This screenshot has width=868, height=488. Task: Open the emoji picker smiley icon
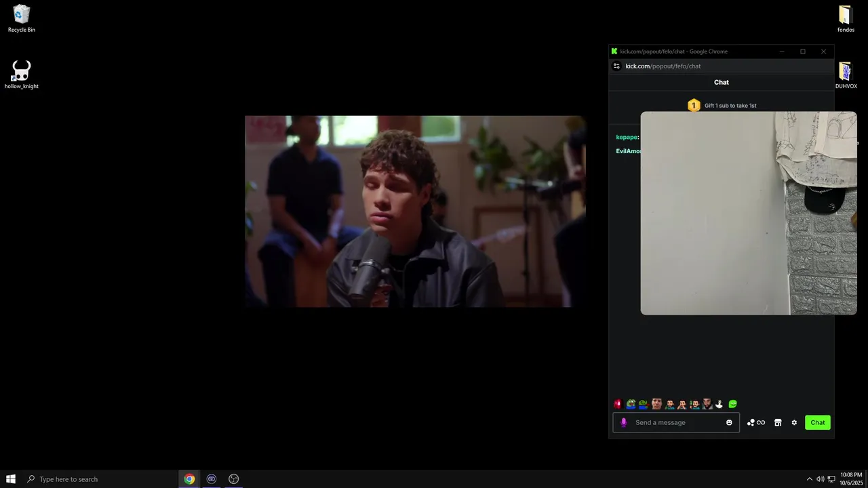[x=729, y=422]
